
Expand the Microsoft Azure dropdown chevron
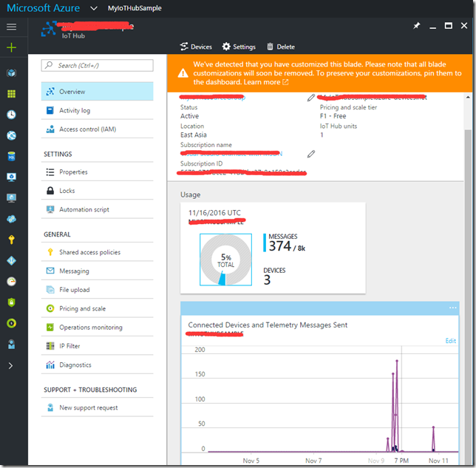coord(94,8)
